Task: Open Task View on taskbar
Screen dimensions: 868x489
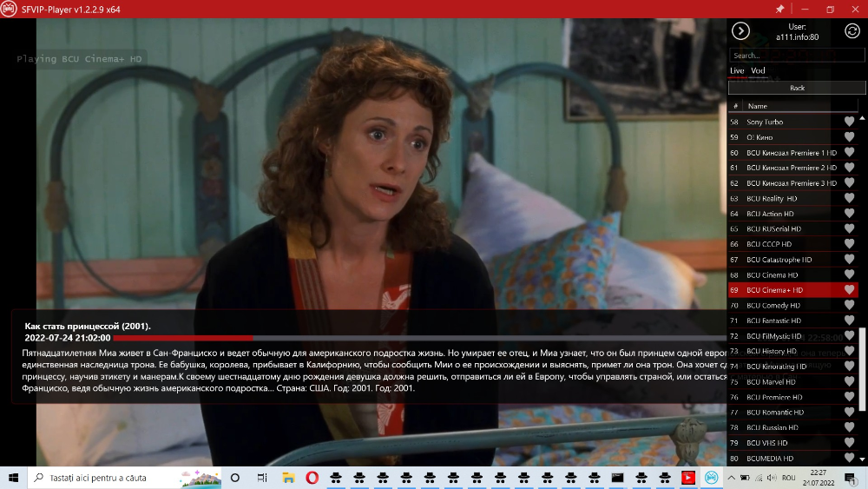Action: (262, 478)
